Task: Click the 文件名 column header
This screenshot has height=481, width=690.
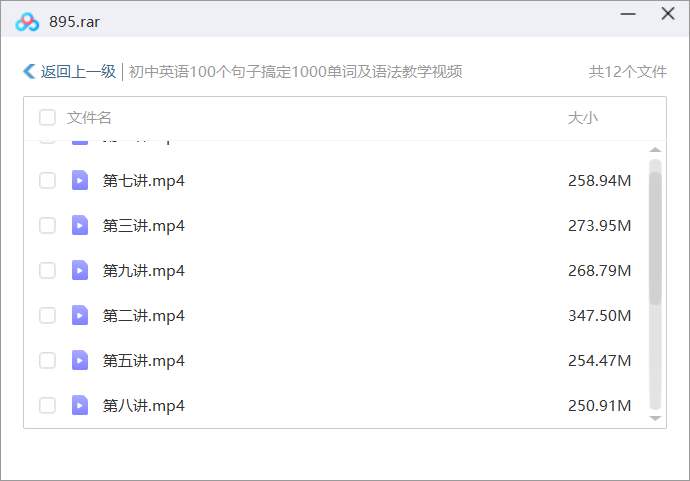Action: 89,118
